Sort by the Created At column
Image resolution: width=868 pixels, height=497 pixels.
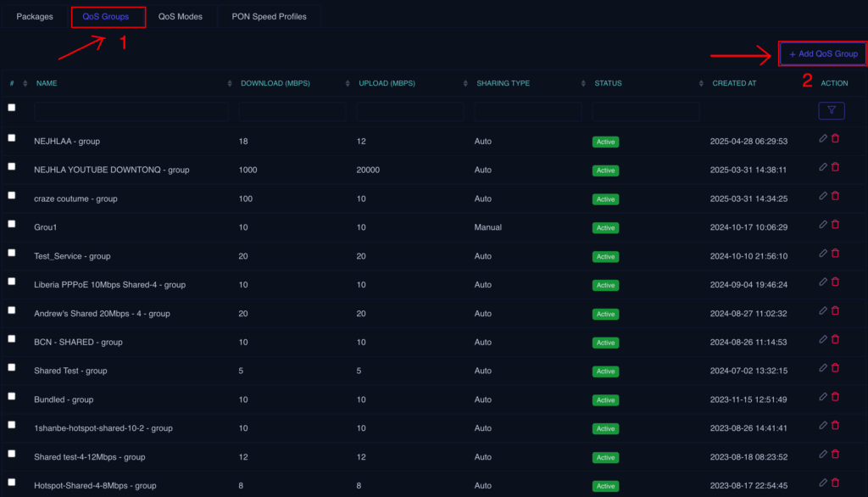(x=734, y=83)
